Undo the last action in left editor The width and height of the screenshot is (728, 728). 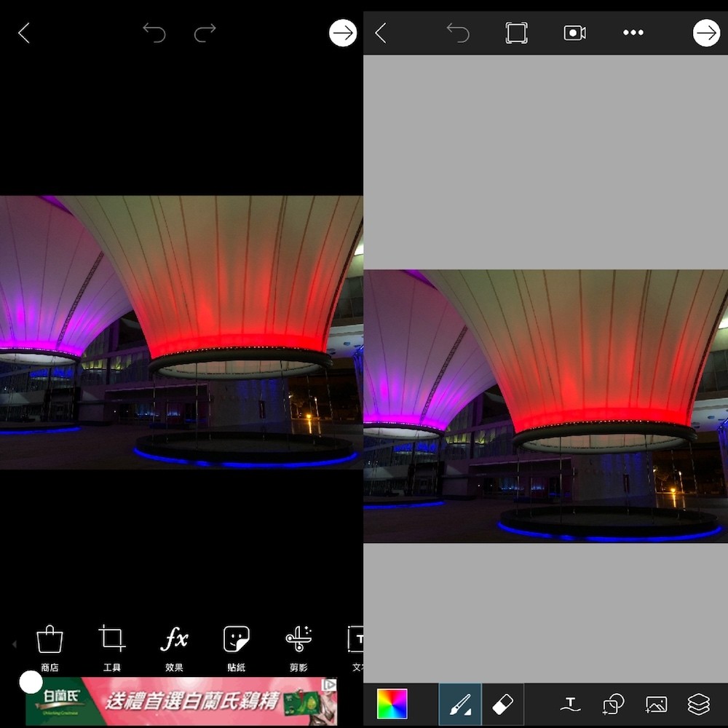tap(154, 33)
